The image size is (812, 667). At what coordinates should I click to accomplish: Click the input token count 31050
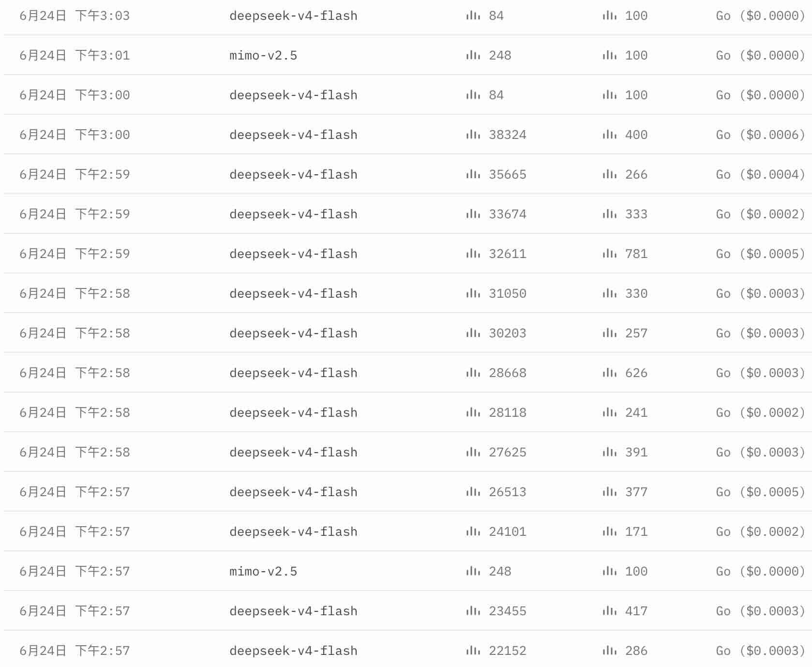click(508, 293)
